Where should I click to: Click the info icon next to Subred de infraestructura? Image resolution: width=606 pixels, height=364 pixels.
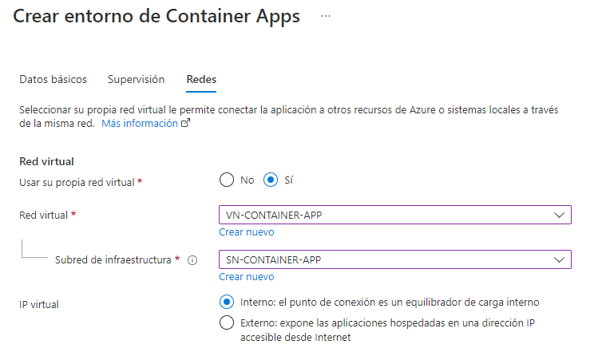(x=192, y=260)
